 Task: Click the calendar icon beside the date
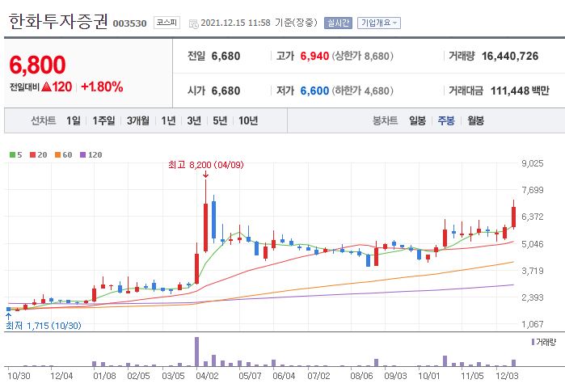pyautogui.click(x=193, y=23)
